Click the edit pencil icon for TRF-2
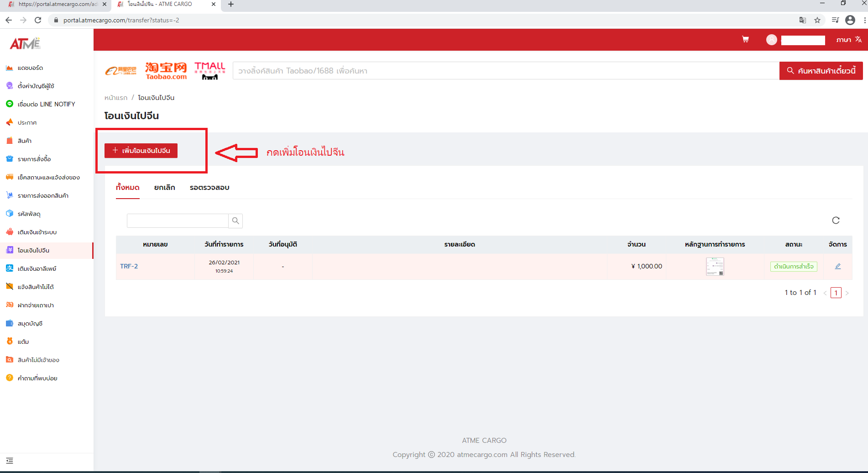This screenshot has width=868, height=473. click(838, 266)
